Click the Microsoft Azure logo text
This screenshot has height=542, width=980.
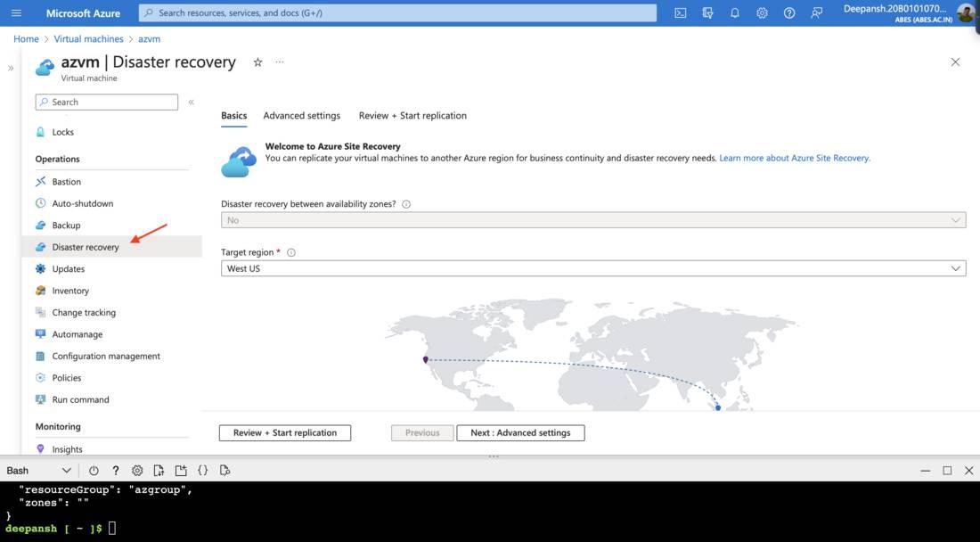(x=83, y=12)
